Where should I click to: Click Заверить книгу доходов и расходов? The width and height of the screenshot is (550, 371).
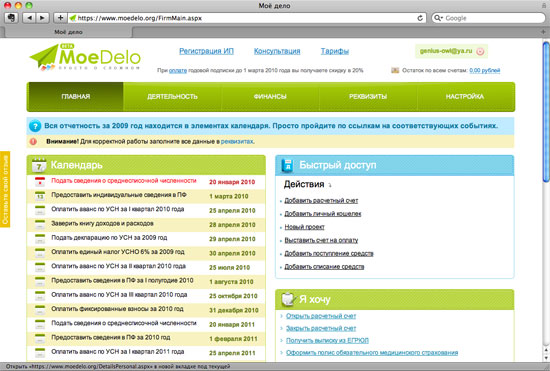point(102,223)
